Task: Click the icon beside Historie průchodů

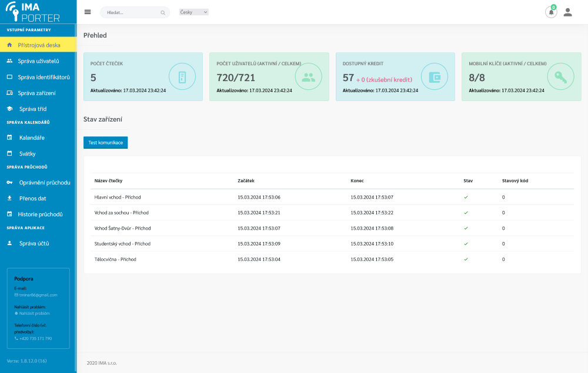Action: 10,214
